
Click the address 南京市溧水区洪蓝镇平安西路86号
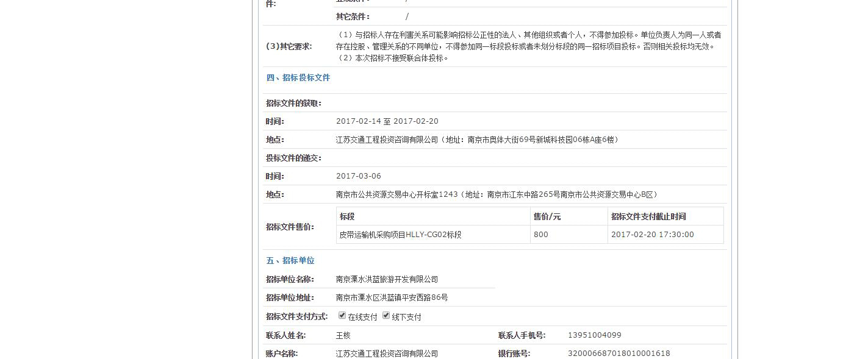(x=392, y=297)
